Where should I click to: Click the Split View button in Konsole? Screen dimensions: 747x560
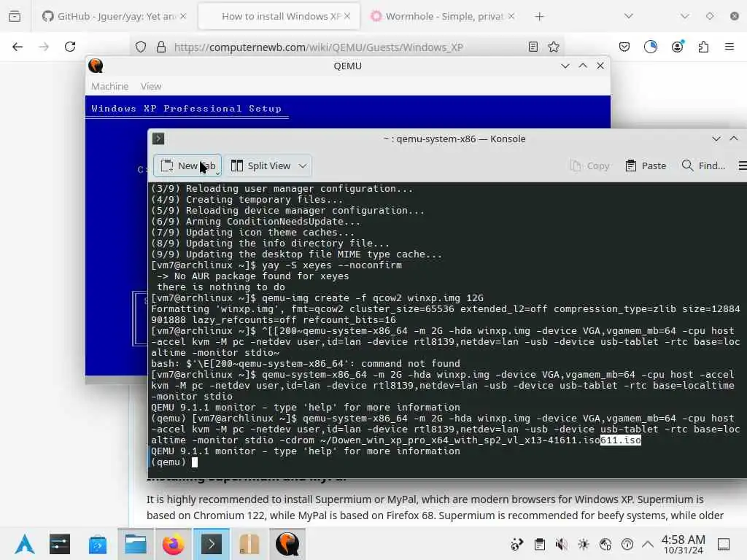coord(260,166)
